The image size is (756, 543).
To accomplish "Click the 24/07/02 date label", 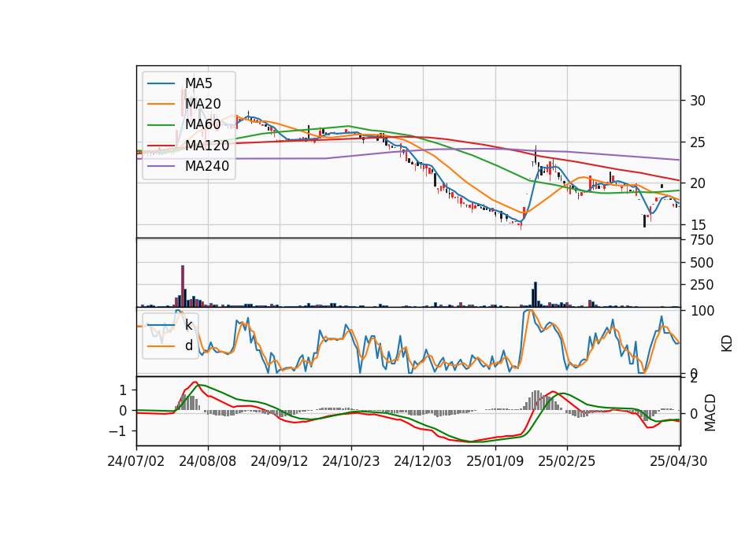I will pos(136,461).
